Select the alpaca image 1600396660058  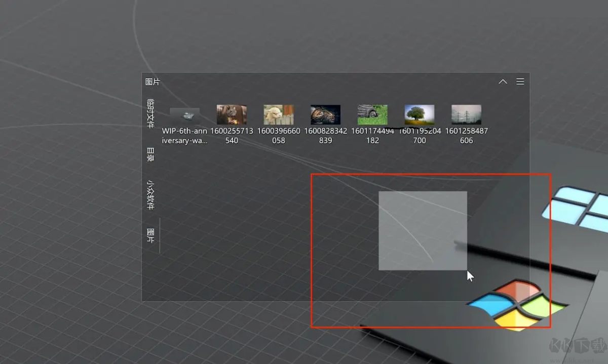(279, 115)
